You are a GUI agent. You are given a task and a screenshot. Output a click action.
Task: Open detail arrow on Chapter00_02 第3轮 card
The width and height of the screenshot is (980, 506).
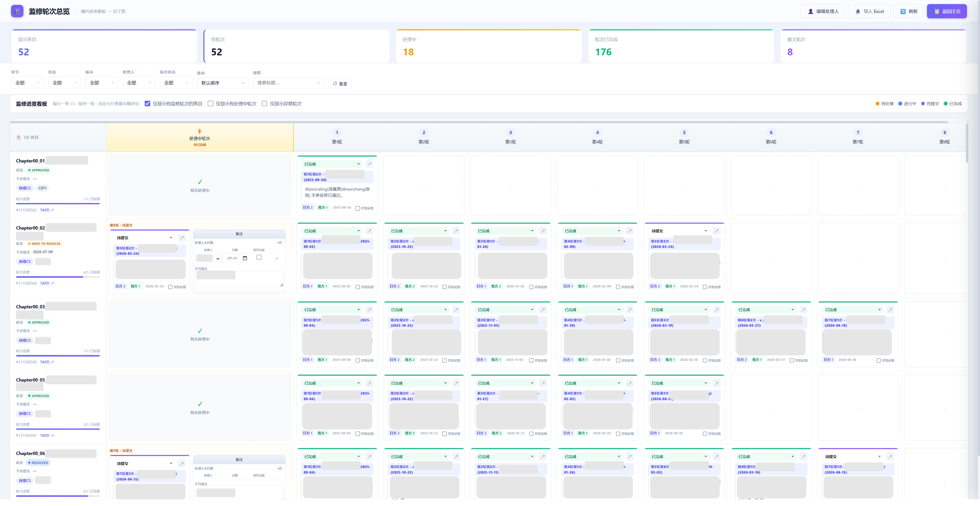(x=543, y=231)
